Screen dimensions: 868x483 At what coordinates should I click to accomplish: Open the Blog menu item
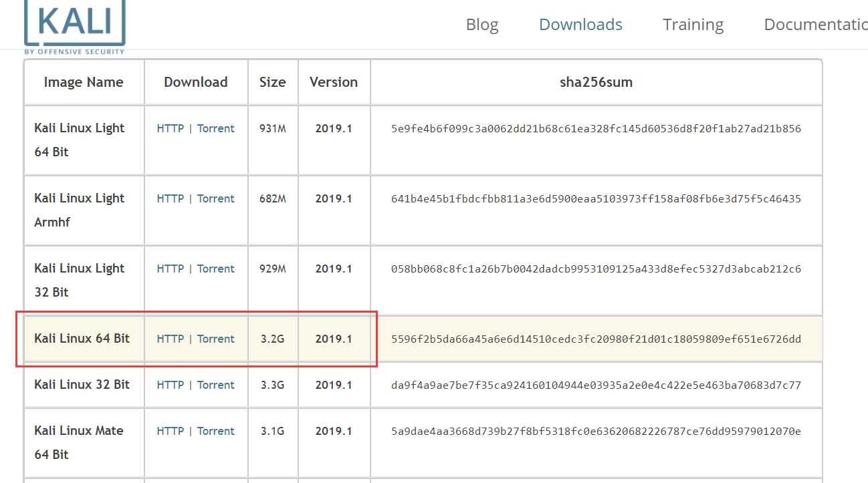(x=482, y=25)
